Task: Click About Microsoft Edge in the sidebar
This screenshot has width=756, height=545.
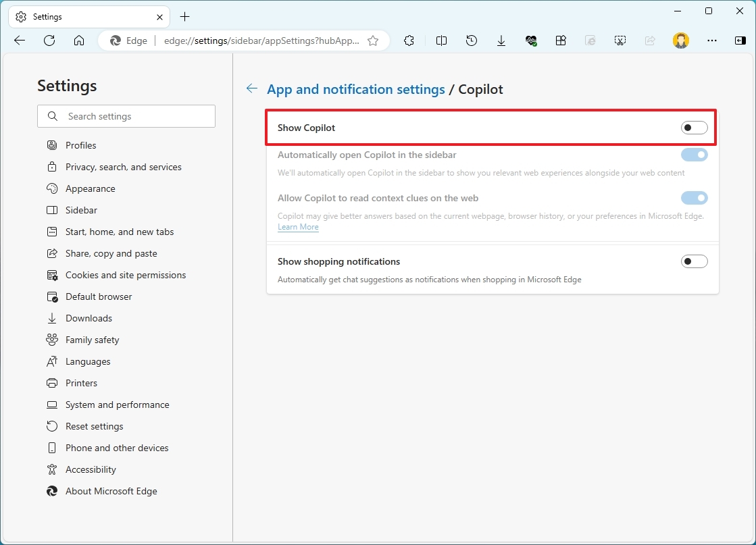Action: (x=111, y=491)
